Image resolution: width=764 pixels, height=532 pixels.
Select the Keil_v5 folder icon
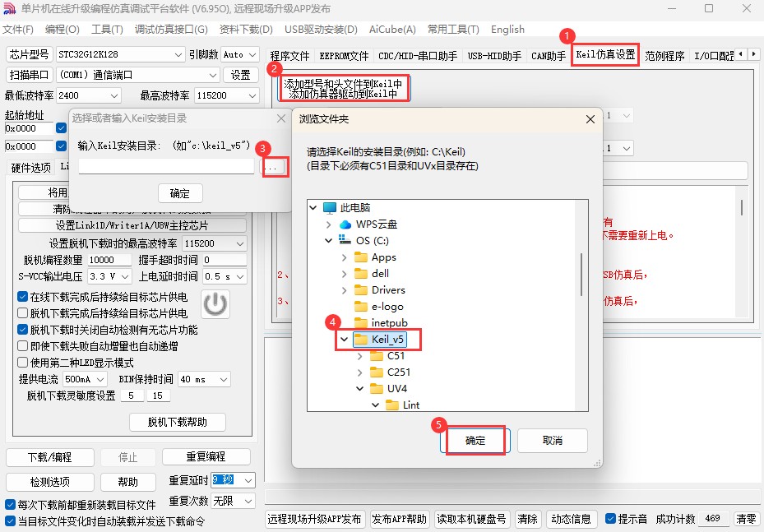tap(361, 339)
